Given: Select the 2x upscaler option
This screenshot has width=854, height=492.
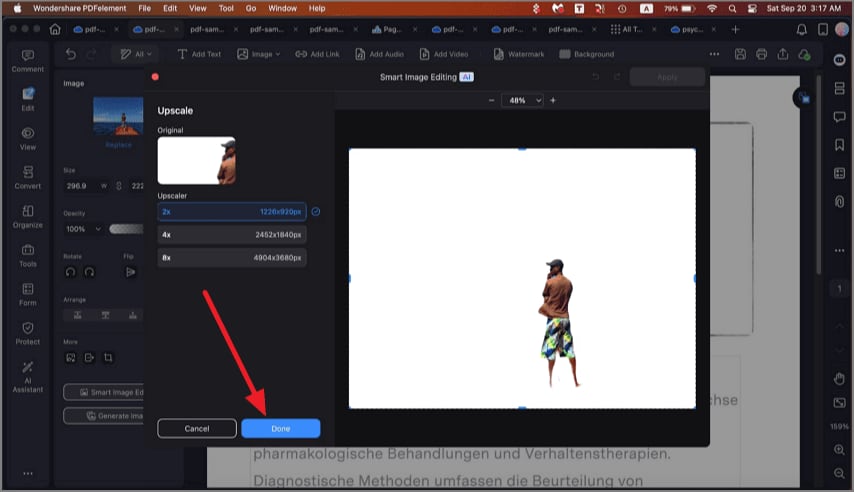Looking at the screenshot, I should coord(231,211).
